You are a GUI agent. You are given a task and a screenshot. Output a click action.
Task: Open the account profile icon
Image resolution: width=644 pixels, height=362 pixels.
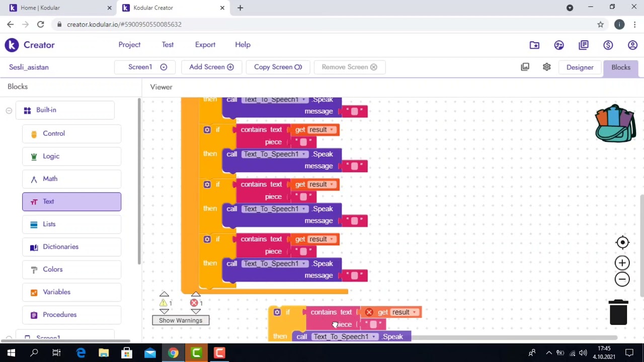632,45
